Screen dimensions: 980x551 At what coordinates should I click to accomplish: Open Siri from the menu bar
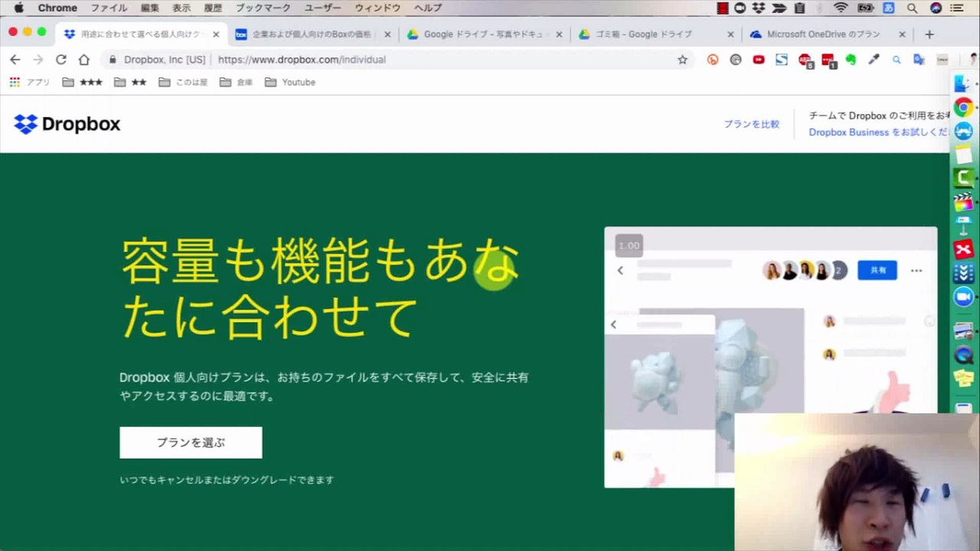(936, 8)
